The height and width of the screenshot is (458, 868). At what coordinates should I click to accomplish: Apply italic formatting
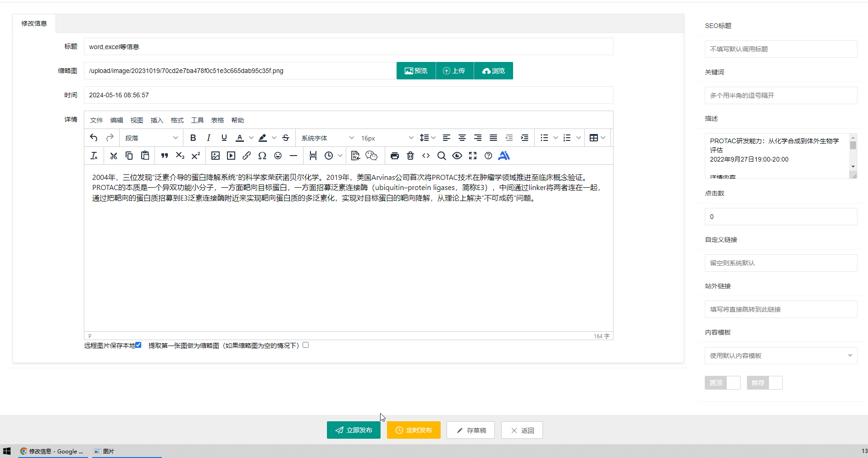(x=209, y=138)
